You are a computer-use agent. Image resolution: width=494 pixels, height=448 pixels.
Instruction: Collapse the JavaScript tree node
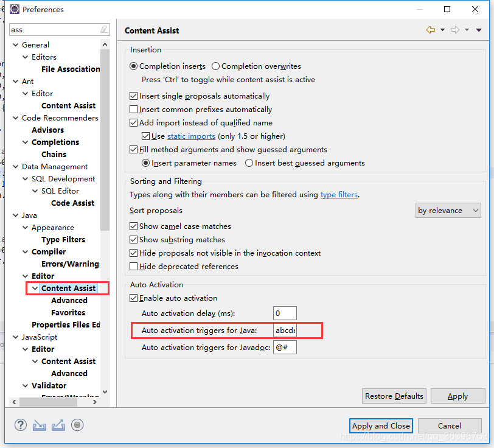[x=15, y=337]
